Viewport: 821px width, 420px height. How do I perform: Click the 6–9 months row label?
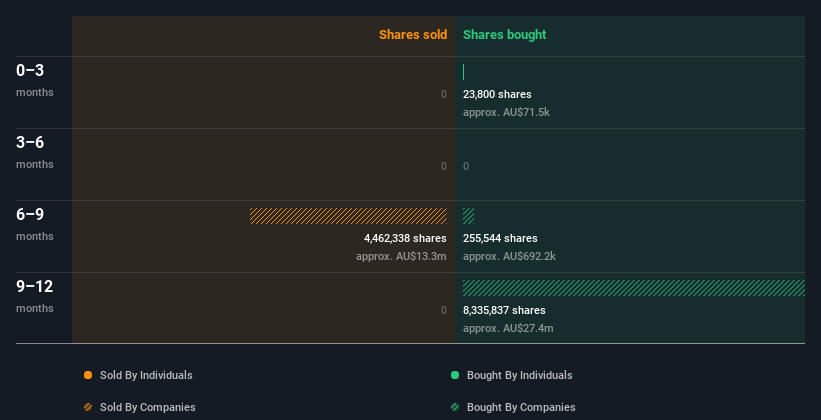35,224
